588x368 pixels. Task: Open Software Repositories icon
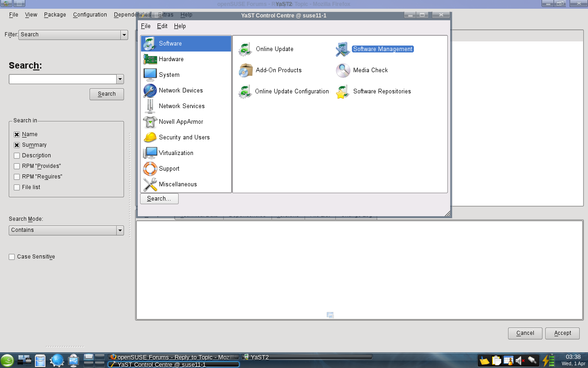tap(343, 92)
